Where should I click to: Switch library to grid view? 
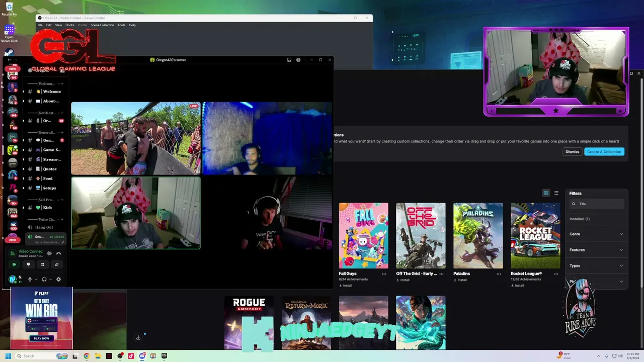pyautogui.click(x=546, y=193)
